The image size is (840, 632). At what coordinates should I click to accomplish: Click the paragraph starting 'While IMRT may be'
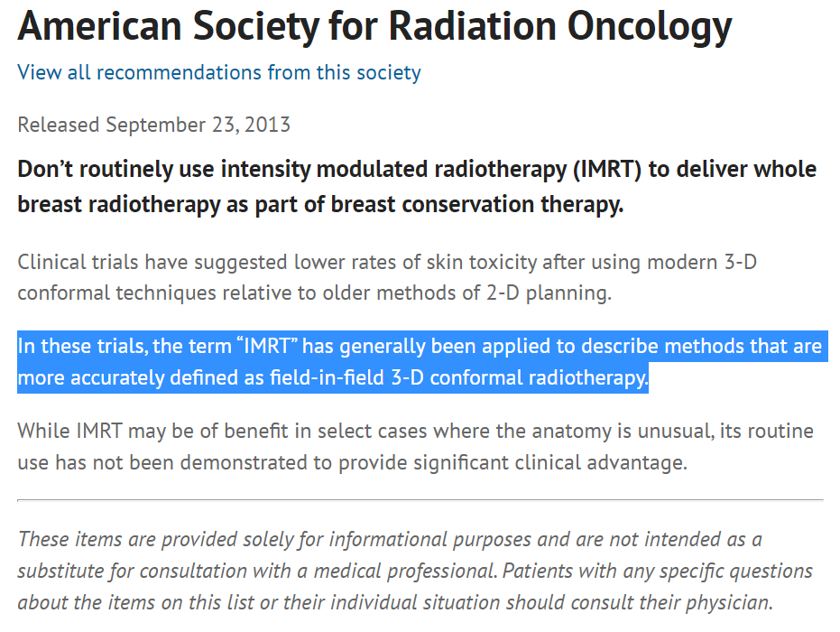tap(415, 447)
